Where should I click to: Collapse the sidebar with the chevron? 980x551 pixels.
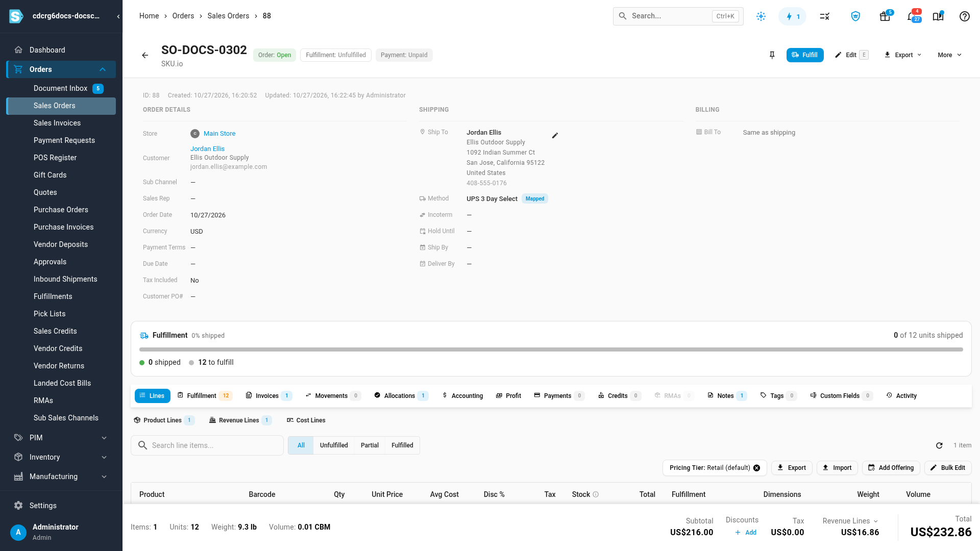[118, 16]
